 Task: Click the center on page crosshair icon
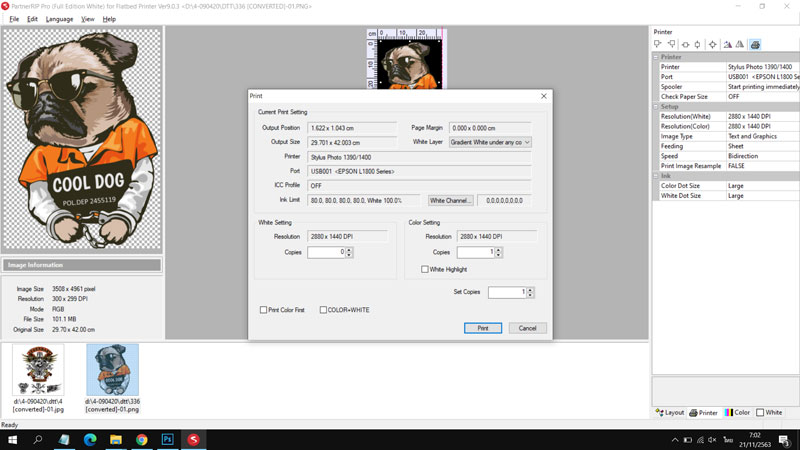point(713,44)
